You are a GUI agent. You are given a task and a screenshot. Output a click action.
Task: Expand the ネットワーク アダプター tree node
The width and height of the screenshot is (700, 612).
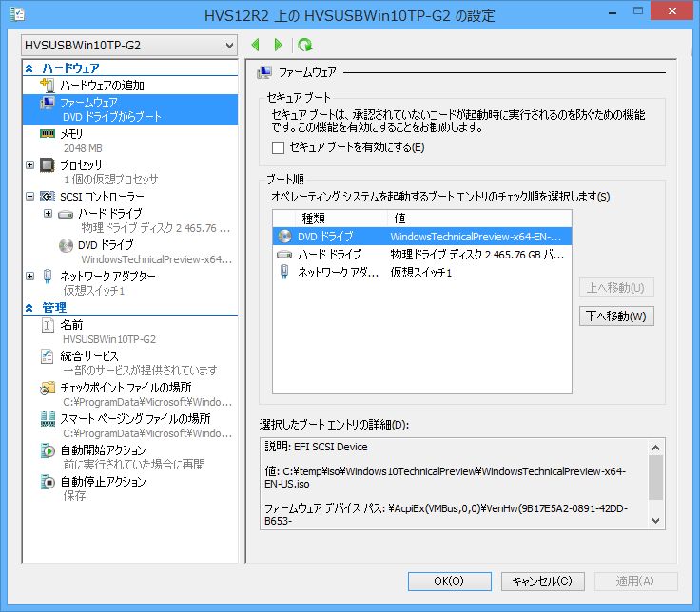pos(29,277)
